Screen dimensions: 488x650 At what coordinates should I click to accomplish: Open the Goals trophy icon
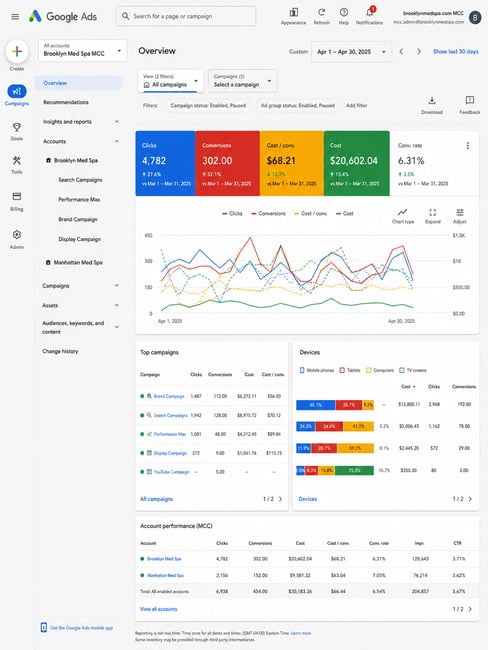pos(17,127)
